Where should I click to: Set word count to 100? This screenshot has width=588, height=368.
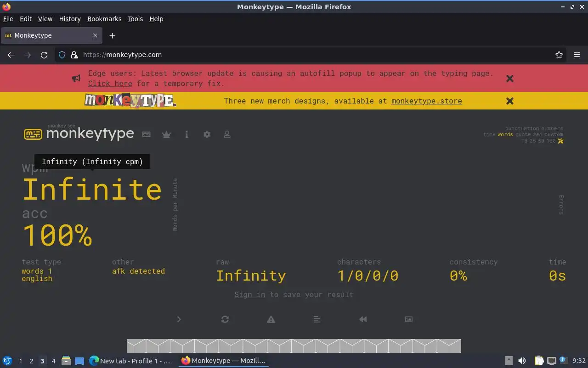point(551,141)
